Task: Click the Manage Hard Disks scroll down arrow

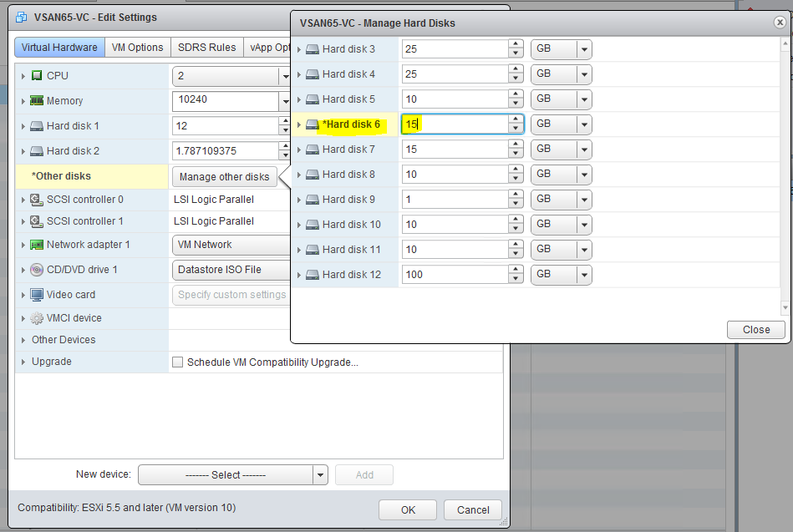Action: (785, 307)
